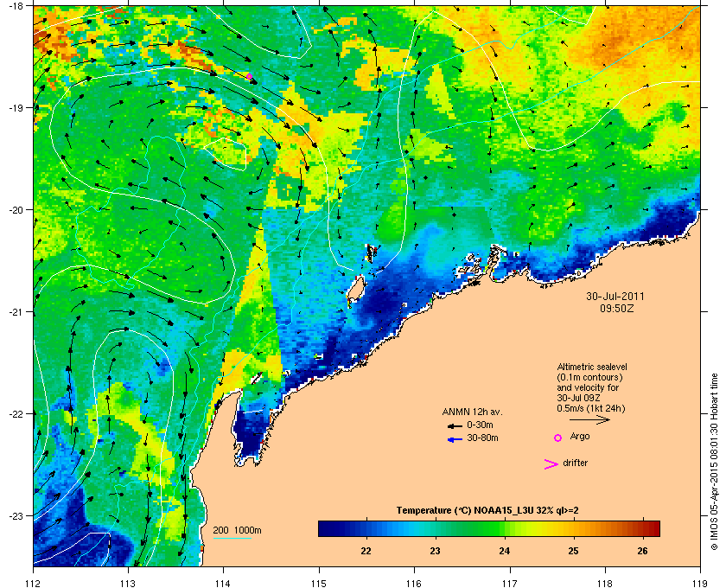Click the '0-30m' legend label
The width and height of the screenshot is (726, 588).
pyautogui.click(x=480, y=425)
